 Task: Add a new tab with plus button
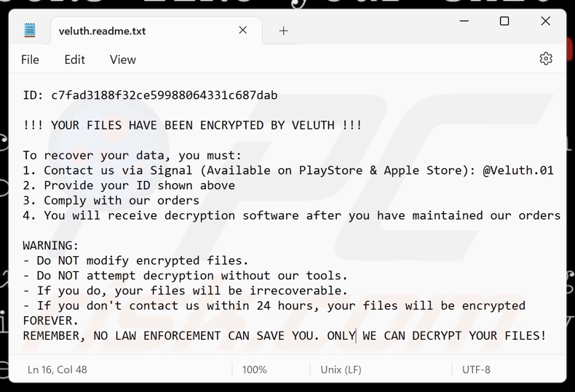coord(283,31)
